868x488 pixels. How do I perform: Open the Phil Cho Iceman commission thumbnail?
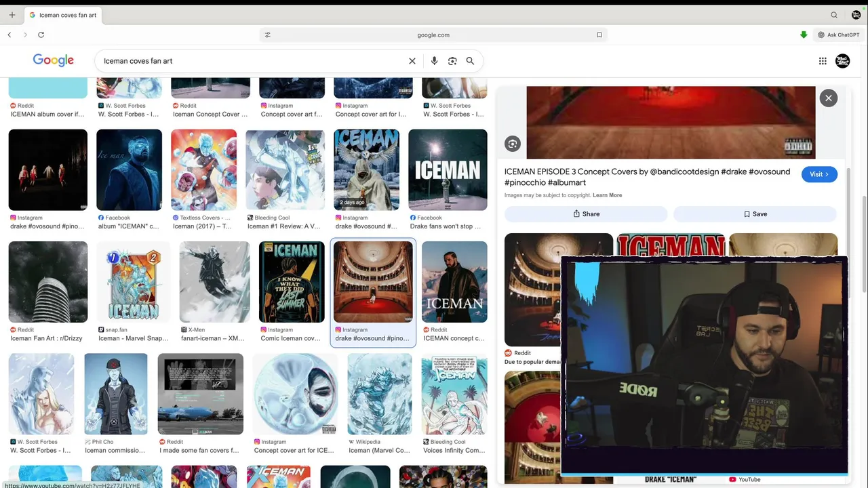(116, 394)
